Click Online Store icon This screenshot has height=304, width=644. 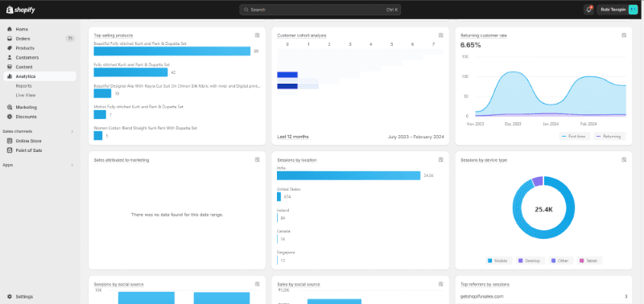10,141
